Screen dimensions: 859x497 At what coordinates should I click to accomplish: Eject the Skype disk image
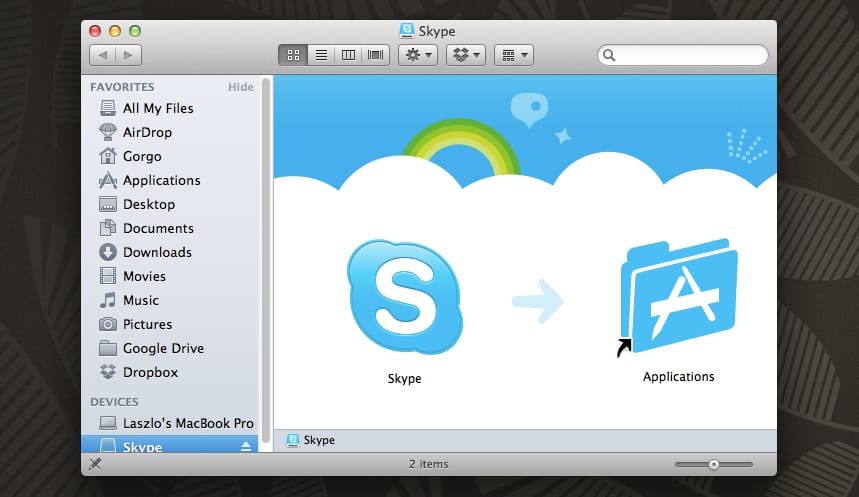coord(246,446)
